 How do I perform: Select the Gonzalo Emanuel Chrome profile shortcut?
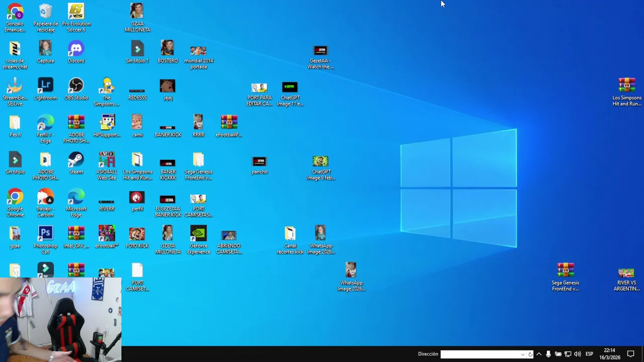click(x=15, y=18)
